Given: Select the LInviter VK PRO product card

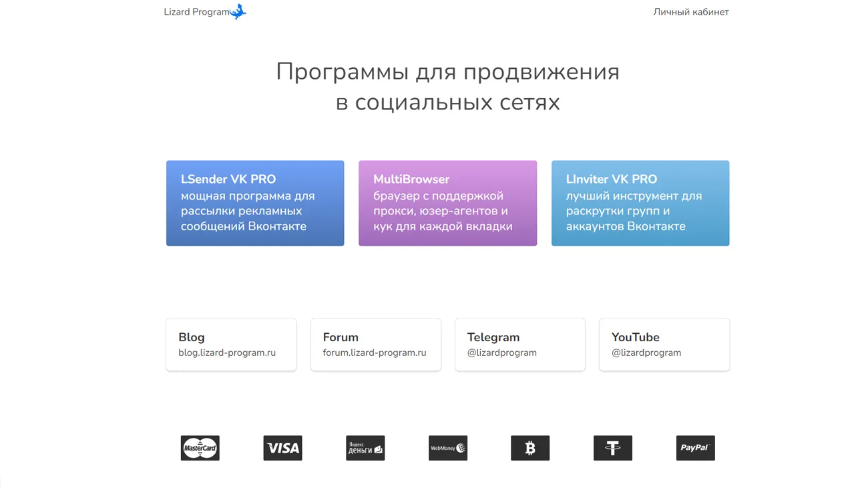Looking at the screenshot, I should (x=640, y=203).
